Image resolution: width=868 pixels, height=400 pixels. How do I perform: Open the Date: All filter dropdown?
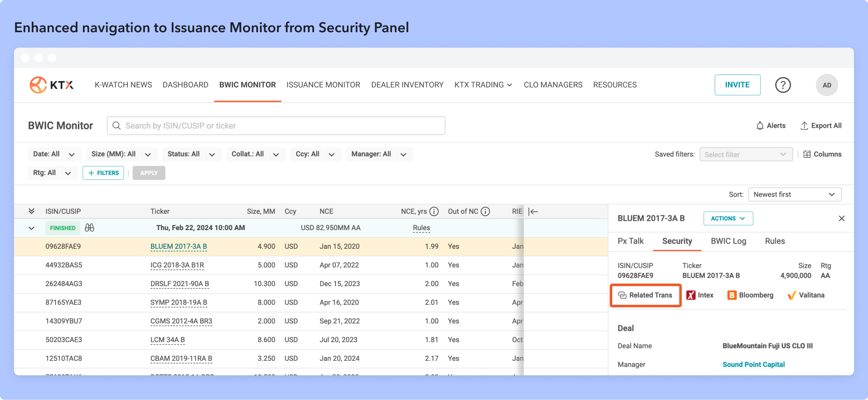[x=55, y=154]
